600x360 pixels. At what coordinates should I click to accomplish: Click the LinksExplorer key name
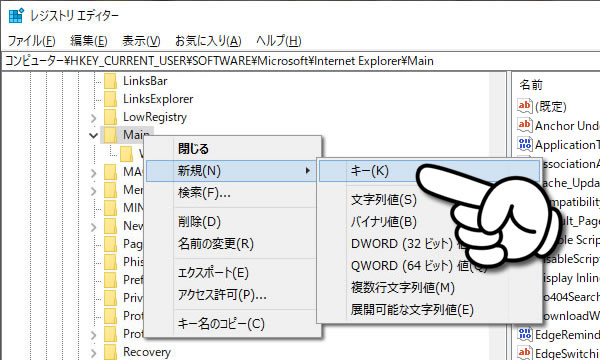(158, 99)
